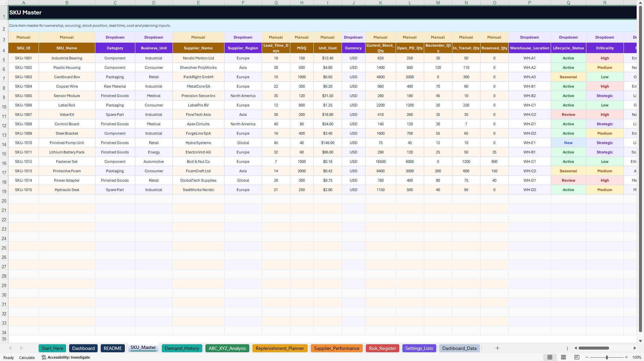Screen dimensions: 644x361
Task: Click the Warehouse_Location header cell
Action: click(x=530, y=48)
